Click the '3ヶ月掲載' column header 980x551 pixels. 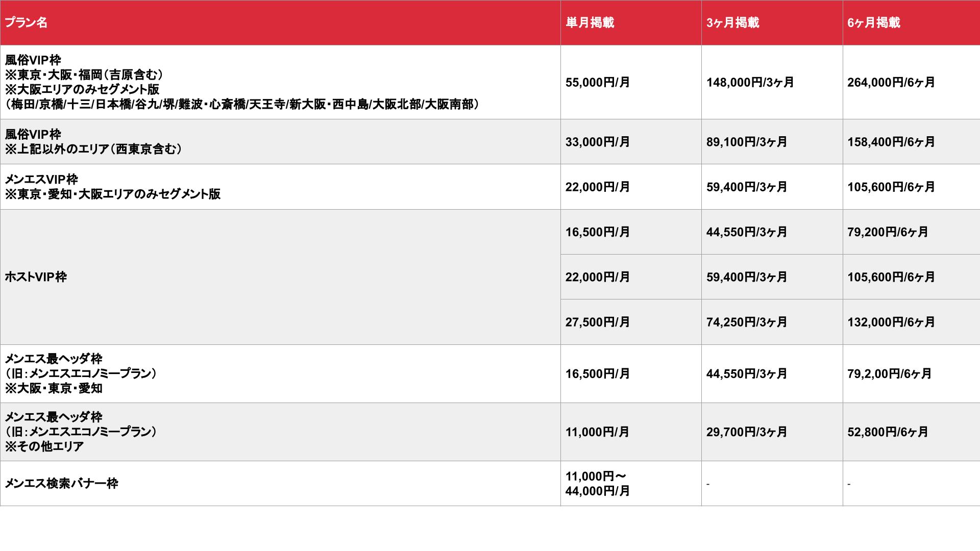click(772, 22)
